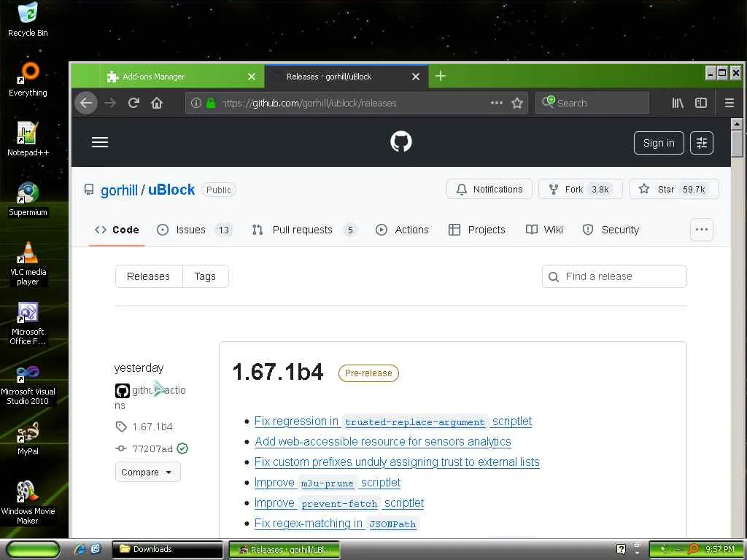The width and height of the screenshot is (747, 560).
Task: Open Recycle Bin desktop icon
Action: pyautogui.click(x=28, y=19)
